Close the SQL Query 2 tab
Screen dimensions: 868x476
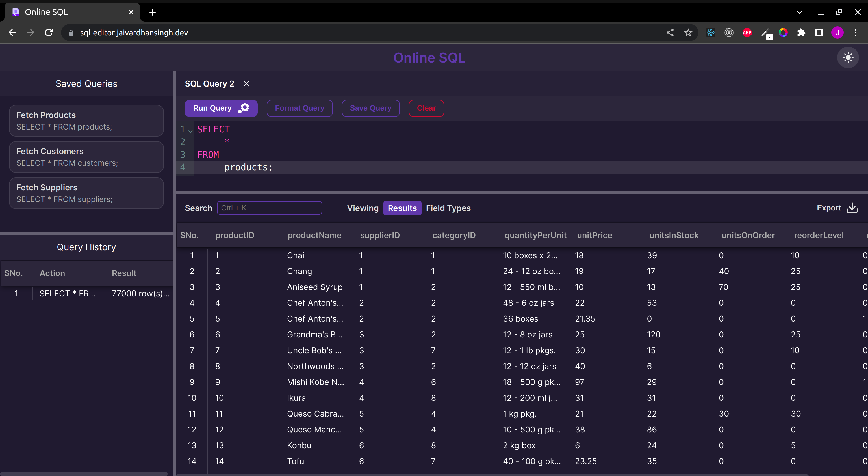(246, 84)
